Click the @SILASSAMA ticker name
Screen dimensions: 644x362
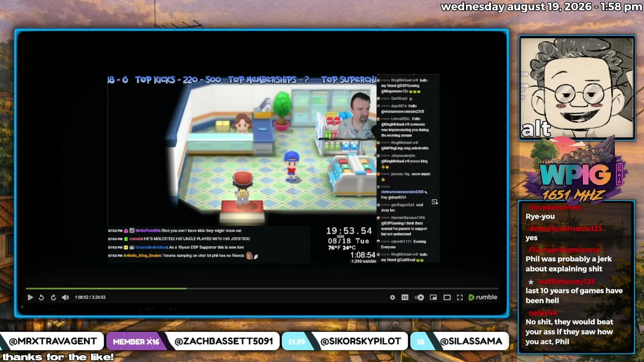[471, 341]
